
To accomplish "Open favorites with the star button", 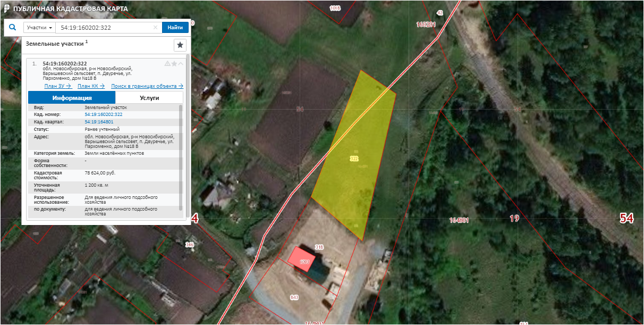I will [x=180, y=45].
